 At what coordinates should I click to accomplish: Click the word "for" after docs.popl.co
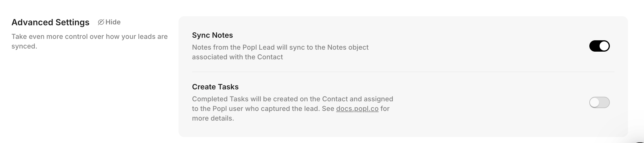(385, 109)
